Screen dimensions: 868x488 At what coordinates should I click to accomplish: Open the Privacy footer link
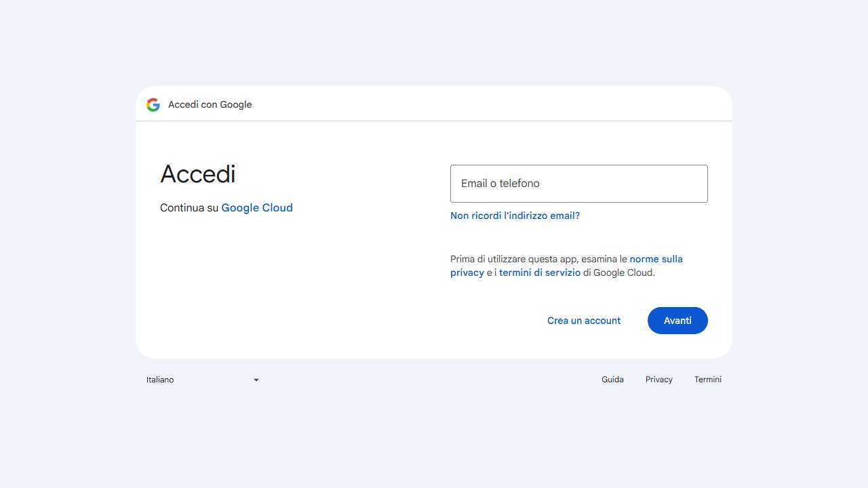658,380
